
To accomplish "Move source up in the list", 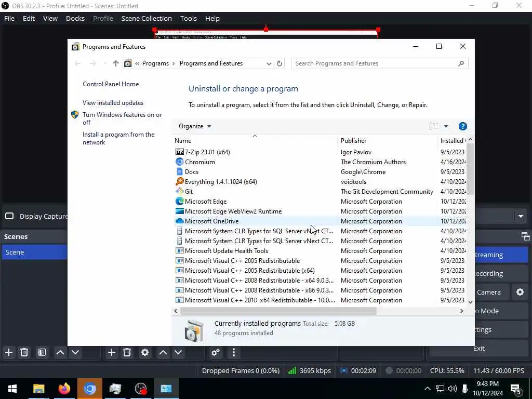I will click(163, 353).
